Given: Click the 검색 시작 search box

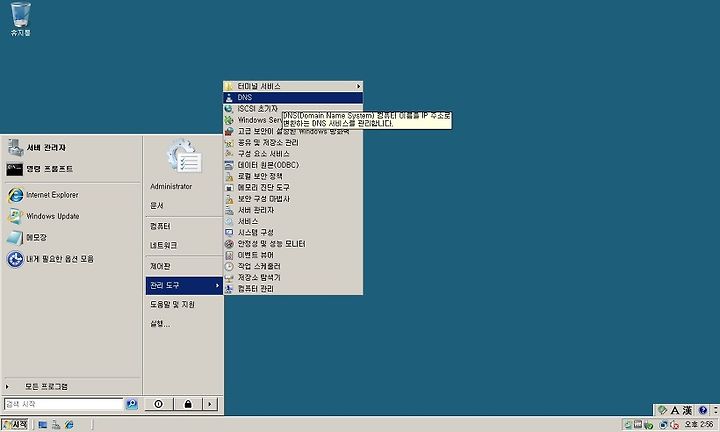Looking at the screenshot, I should pos(64,404).
